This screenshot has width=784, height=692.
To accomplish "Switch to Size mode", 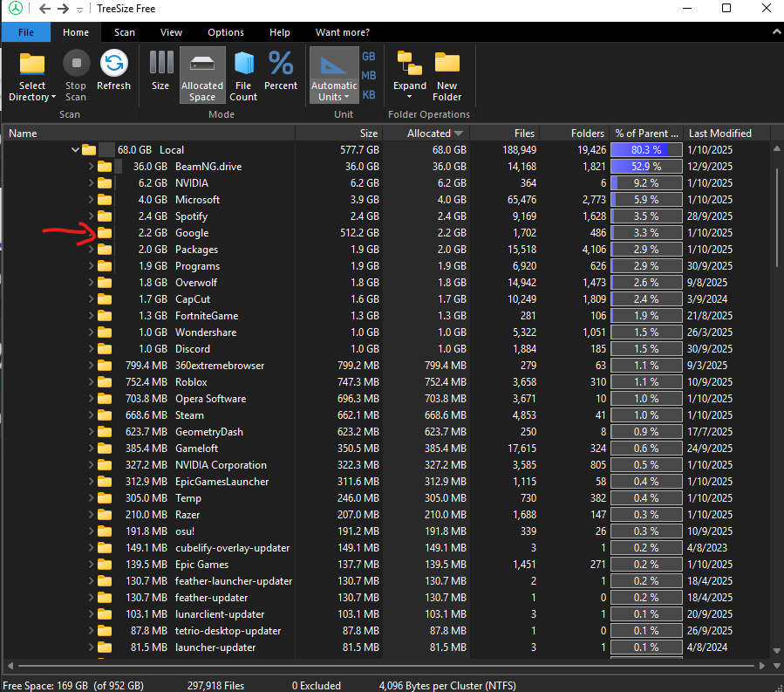I will click(x=160, y=71).
